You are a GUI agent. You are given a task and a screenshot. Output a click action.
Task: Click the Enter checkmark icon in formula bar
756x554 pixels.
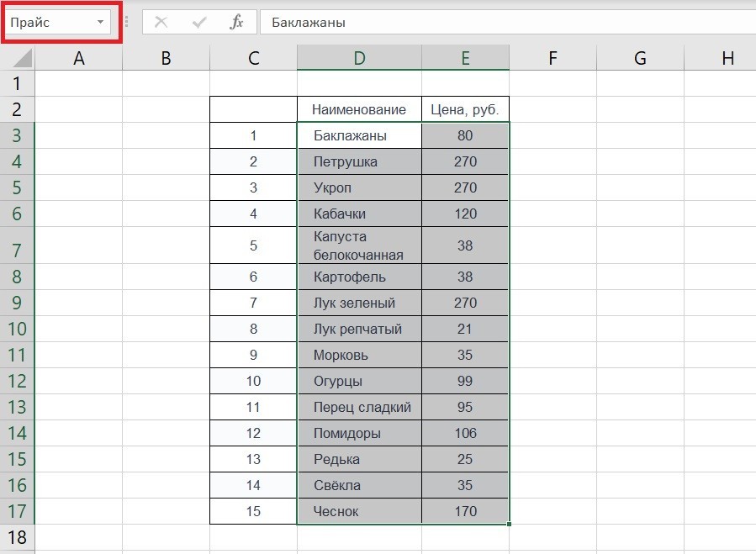click(x=199, y=23)
